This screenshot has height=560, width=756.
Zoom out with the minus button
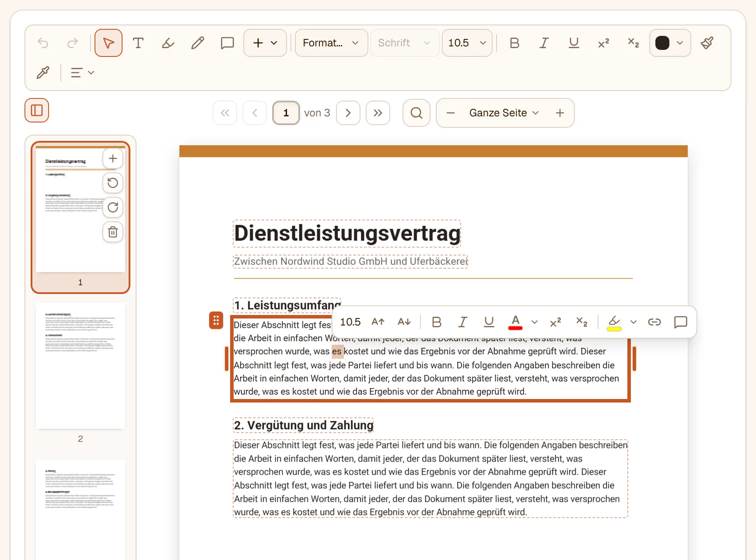pos(451,113)
